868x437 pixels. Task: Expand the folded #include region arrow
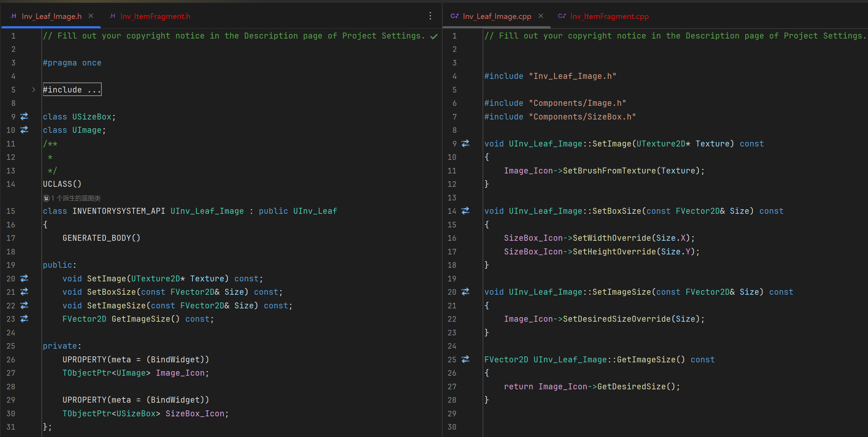click(34, 90)
